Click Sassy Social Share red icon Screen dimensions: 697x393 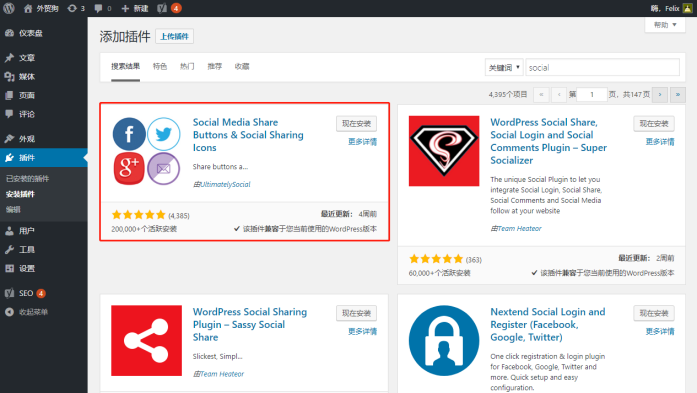pos(147,341)
